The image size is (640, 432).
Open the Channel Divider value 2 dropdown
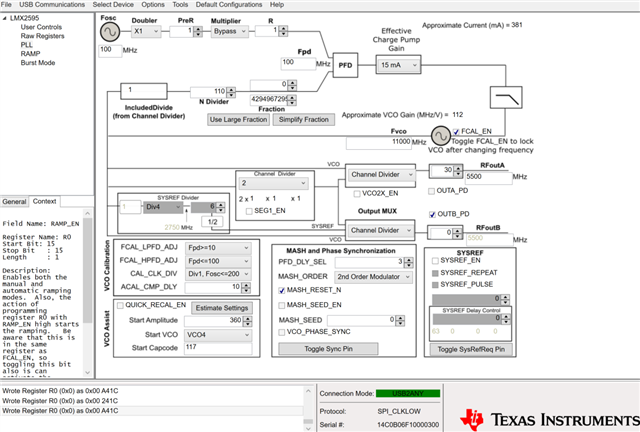pos(273,183)
